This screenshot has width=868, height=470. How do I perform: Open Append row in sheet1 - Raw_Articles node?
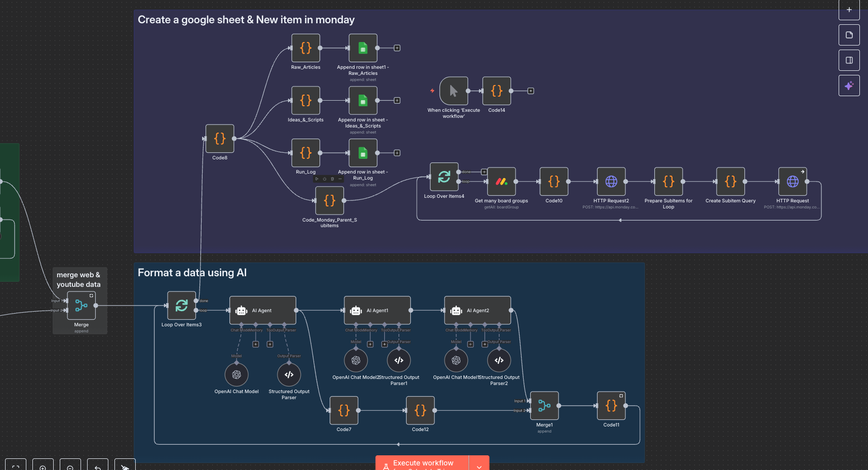[x=363, y=48]
